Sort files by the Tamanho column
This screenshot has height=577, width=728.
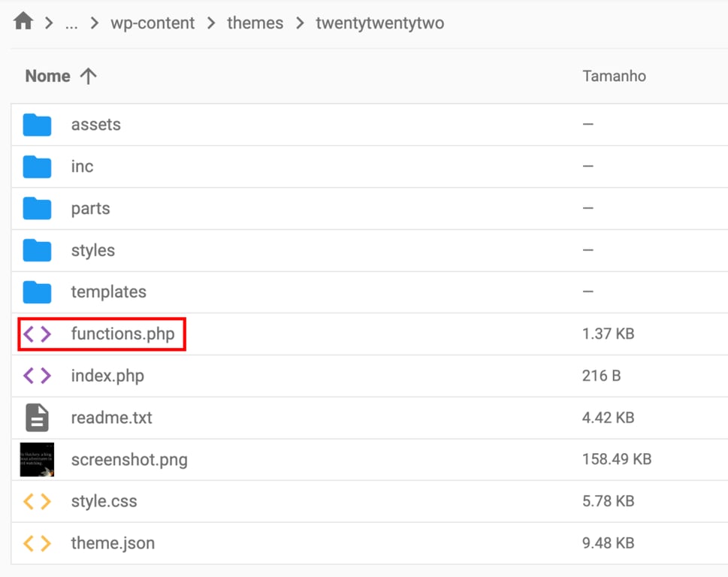click(615, 75)
